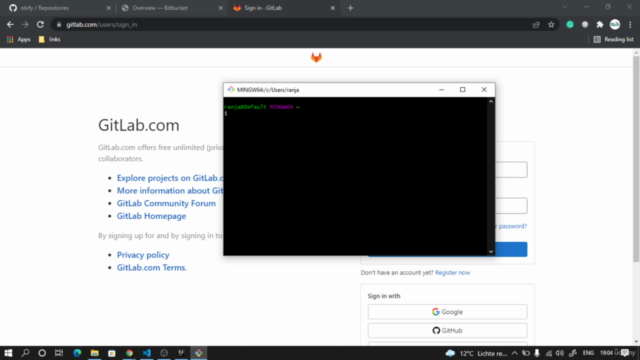Click inside the terminal prompt area
The width and height of the screenshot is (640, 360).
[355, 176]
